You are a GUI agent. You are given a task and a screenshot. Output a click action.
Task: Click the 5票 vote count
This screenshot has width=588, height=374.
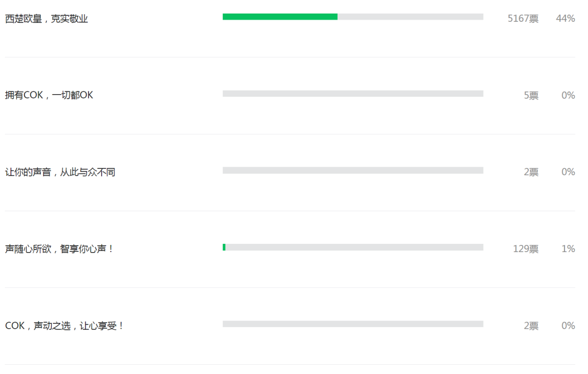click(x=531, y=96)
